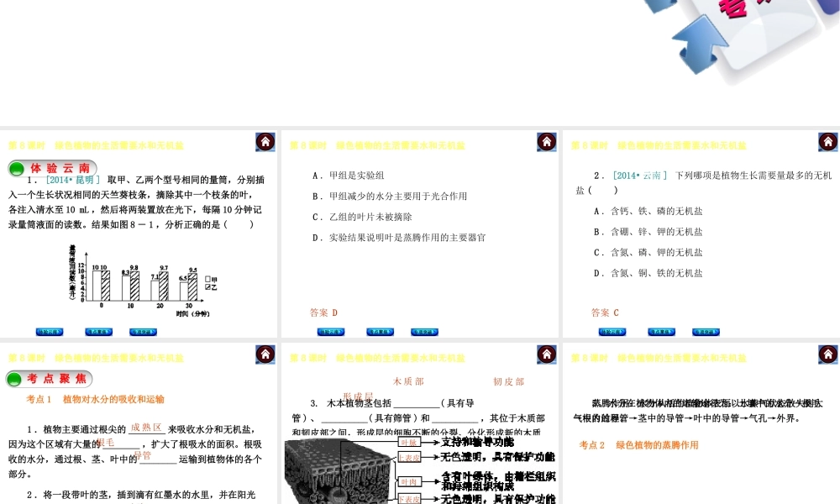Image resolution: width=840 pixels, height=504 pixels.
Task: Click the home icon on the 木质部 slide
Action: 547,354
